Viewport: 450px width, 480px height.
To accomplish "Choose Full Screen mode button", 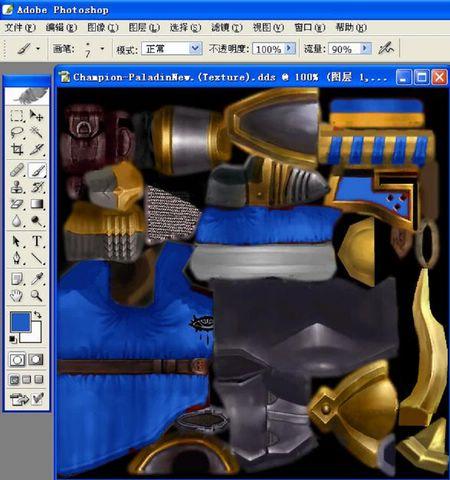I will pos(39,380).
